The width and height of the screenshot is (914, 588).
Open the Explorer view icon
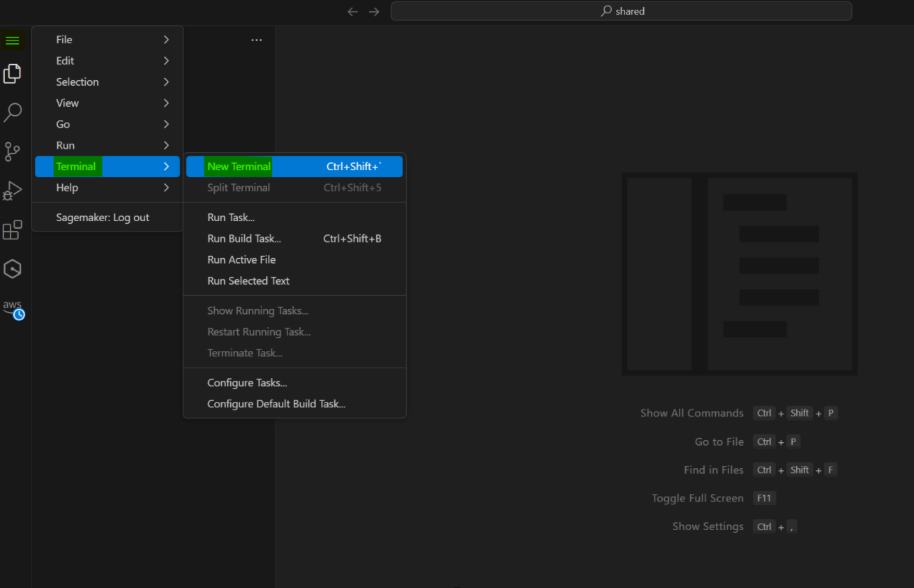(x=12, y=73)
